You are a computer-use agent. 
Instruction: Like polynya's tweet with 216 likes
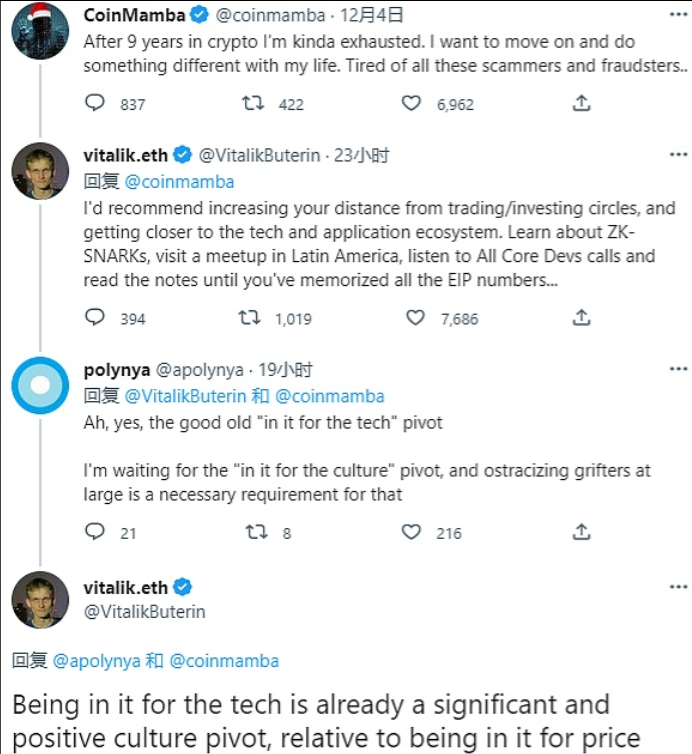411,532
